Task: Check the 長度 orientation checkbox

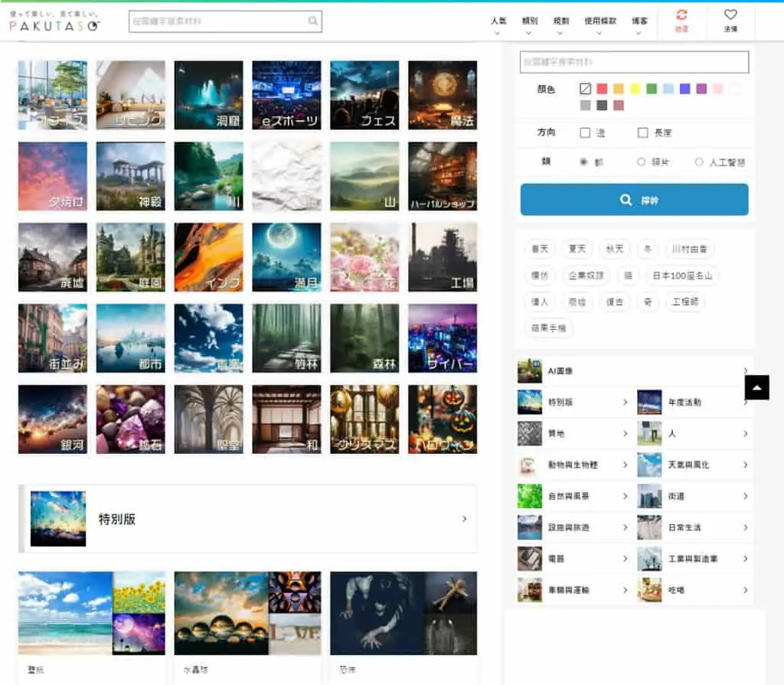Action: (643, 132)
